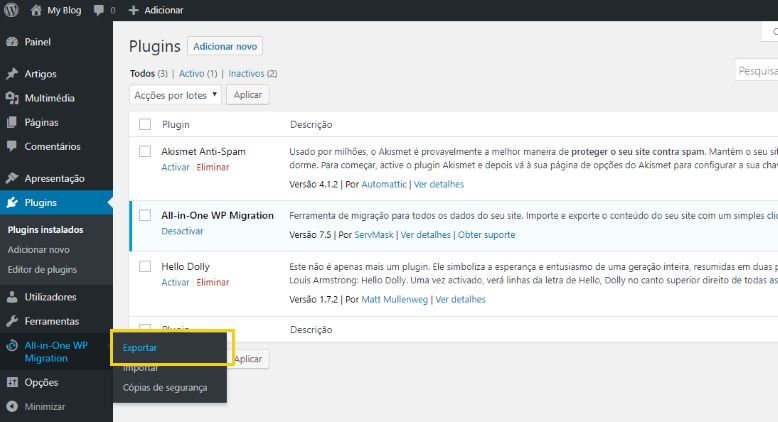Click the Obter suporte link
778x422 pixels.
tap(486, 235)
